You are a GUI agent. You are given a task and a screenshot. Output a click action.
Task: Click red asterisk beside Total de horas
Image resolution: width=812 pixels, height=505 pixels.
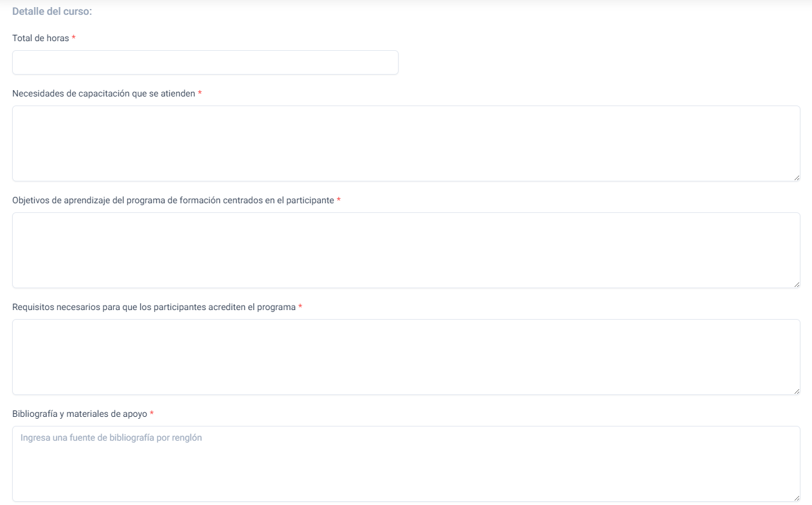point(74,39)
